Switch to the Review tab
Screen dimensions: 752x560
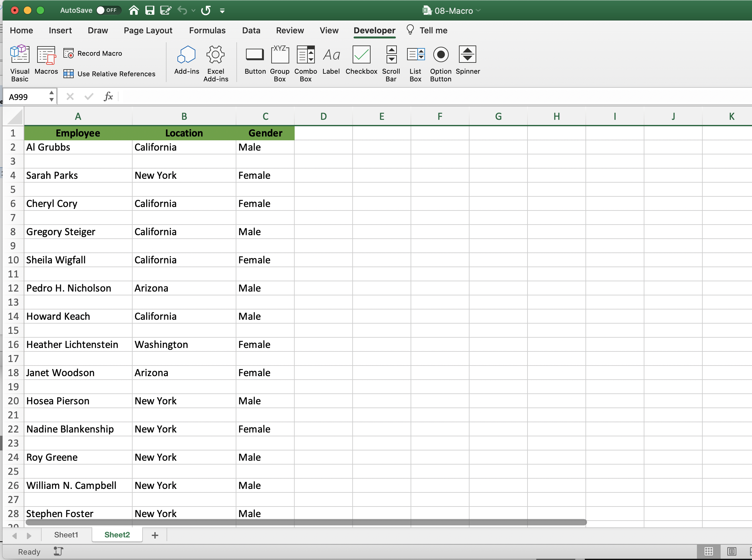click(x=290, y=30)
